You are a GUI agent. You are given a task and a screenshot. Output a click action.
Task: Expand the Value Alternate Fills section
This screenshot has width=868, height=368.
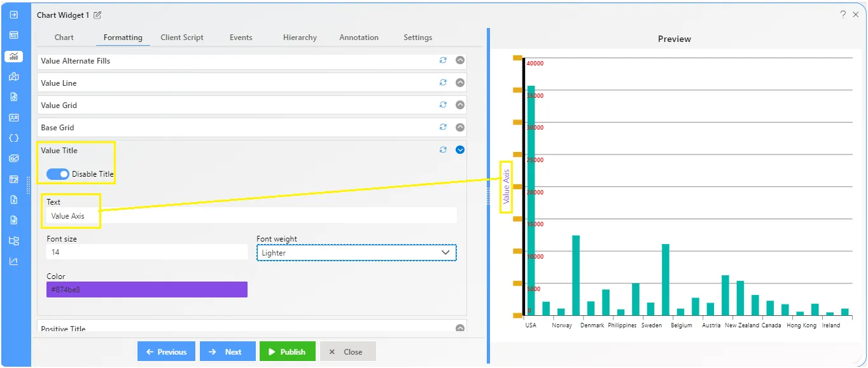click(x=460, y=60)
